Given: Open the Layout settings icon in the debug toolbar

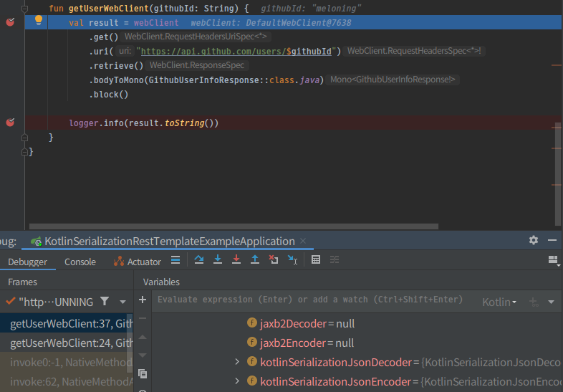Looking at the screenshot, I should tap(554, 260).
